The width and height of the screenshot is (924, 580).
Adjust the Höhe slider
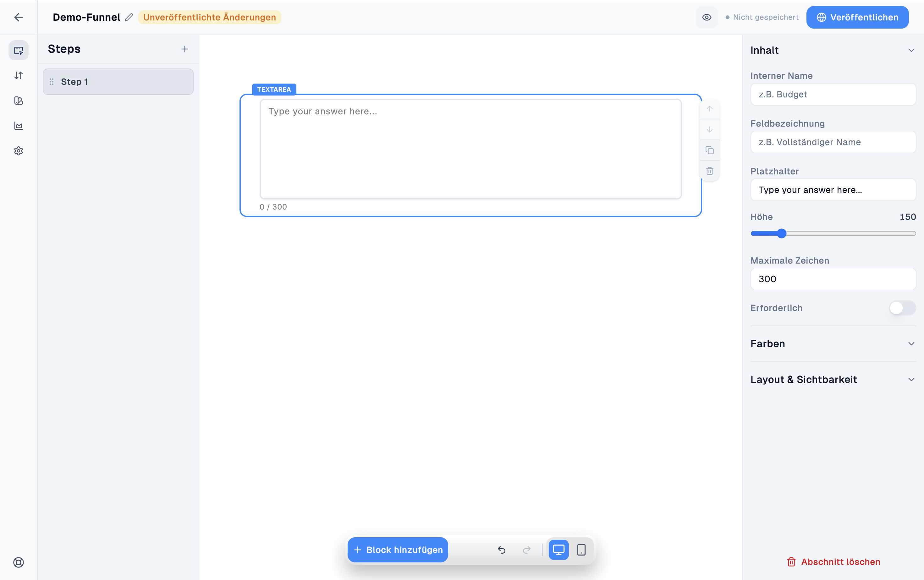pyautogui.click(x=833, y=233)
